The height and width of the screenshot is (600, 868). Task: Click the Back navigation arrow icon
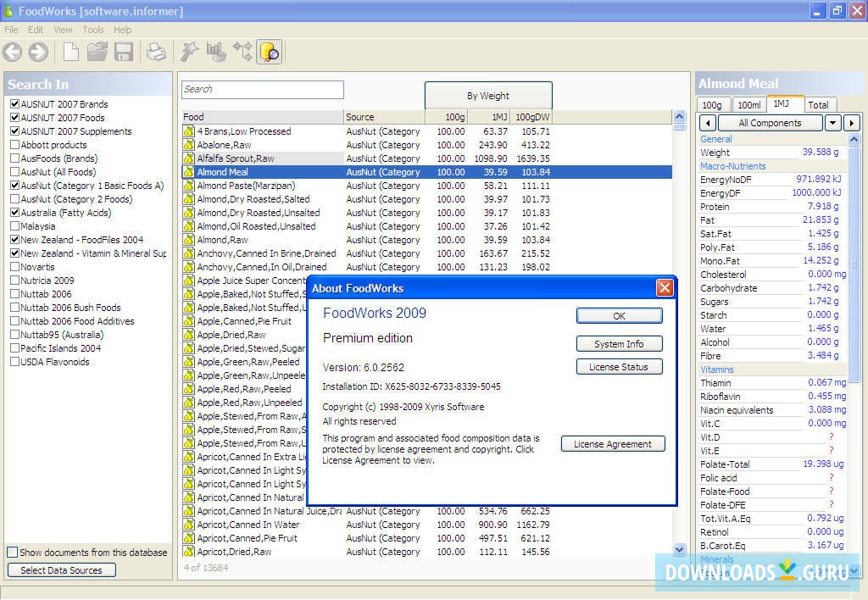point(12,53)
